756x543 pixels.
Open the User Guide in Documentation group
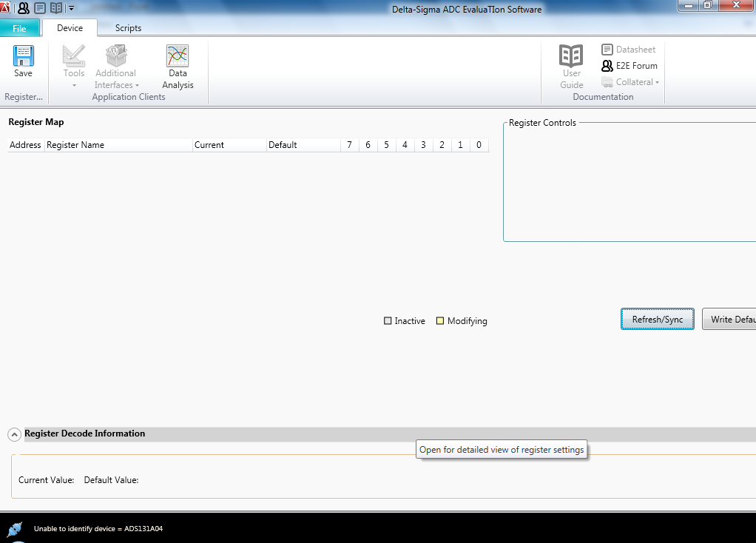[571, 67]
